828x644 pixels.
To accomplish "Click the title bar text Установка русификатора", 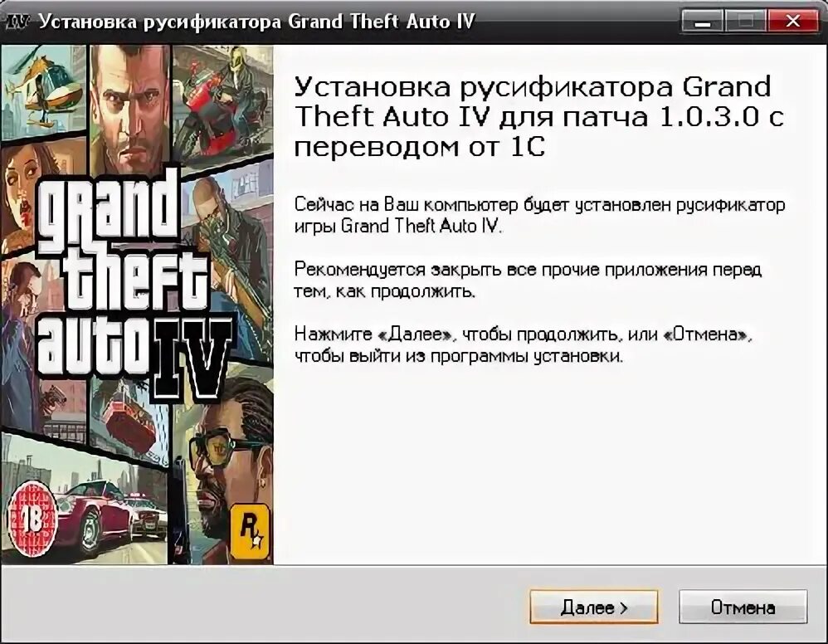I will click(x=161, y=22).
